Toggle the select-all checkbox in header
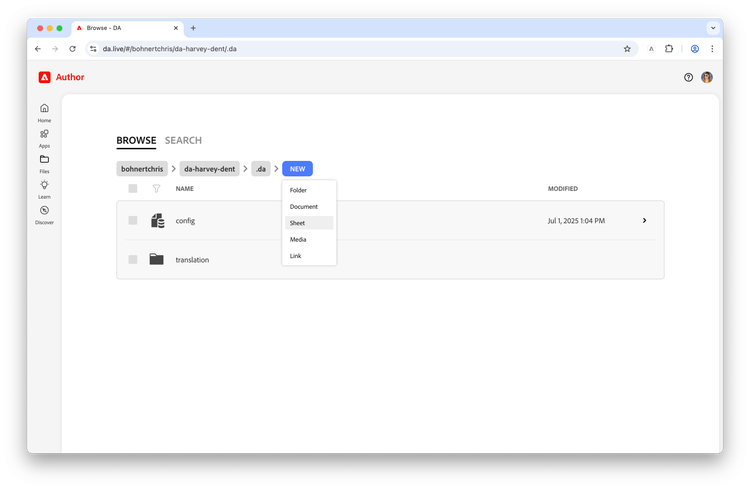The image size is (750, 489). click(133, 189)
